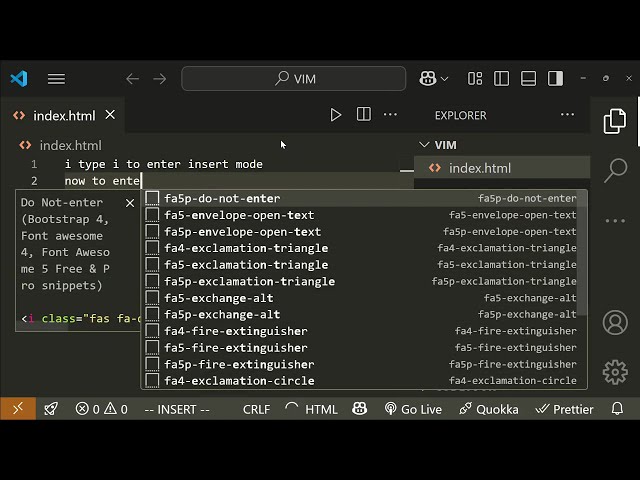
Task: Click the suggestion list scrollbar
Action: [582, 253]
